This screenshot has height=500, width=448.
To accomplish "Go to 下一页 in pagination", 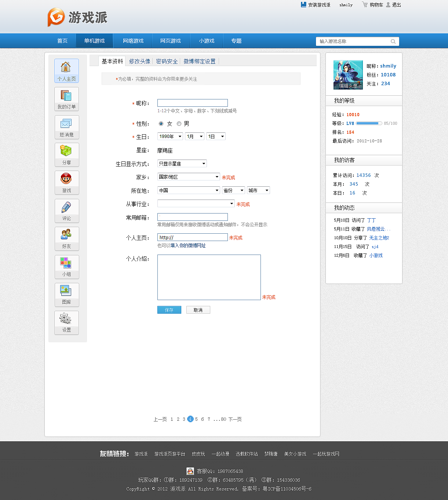I will pyautogui.click(x=235, y=419).
